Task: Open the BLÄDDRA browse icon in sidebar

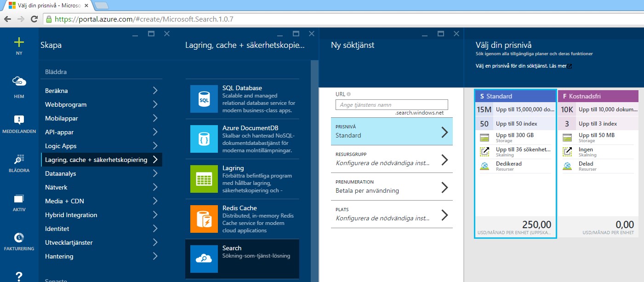Action: [19, 159]
